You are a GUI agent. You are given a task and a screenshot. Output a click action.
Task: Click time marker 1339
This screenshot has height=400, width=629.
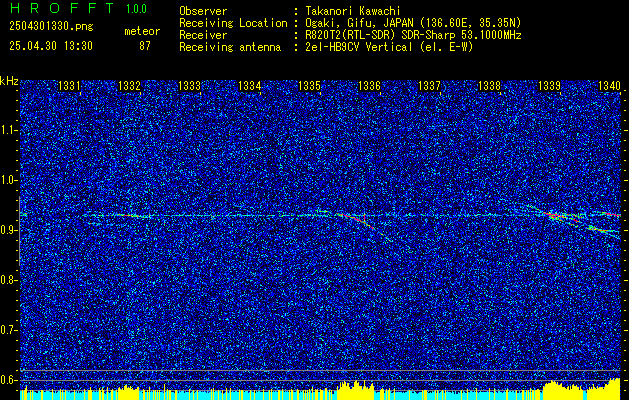point(549,86)
